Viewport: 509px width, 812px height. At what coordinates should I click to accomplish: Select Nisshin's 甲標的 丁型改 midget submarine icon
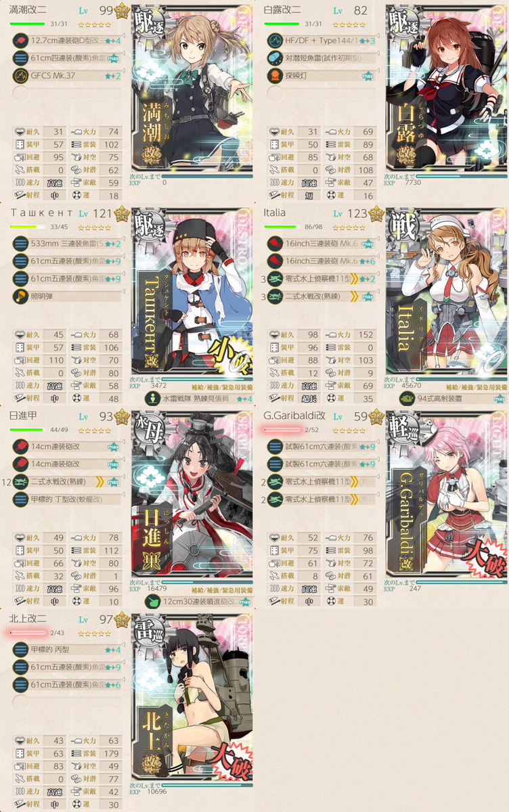coord(20,499)
